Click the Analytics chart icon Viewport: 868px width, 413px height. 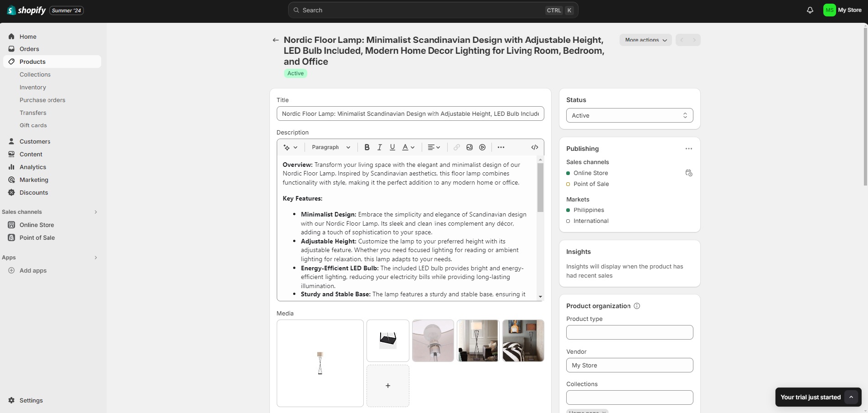tap(11, 167)
